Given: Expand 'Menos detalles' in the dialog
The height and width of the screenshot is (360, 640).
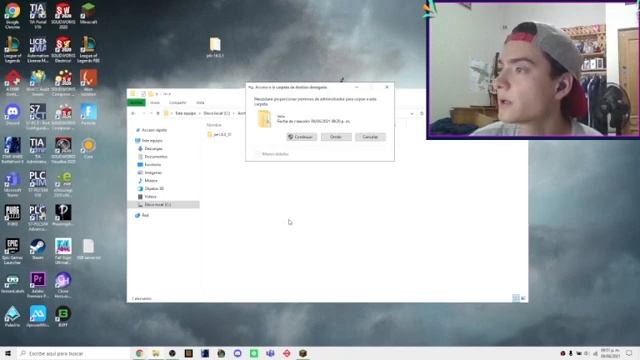Looking at the screenshot, I should pos(271,154).
